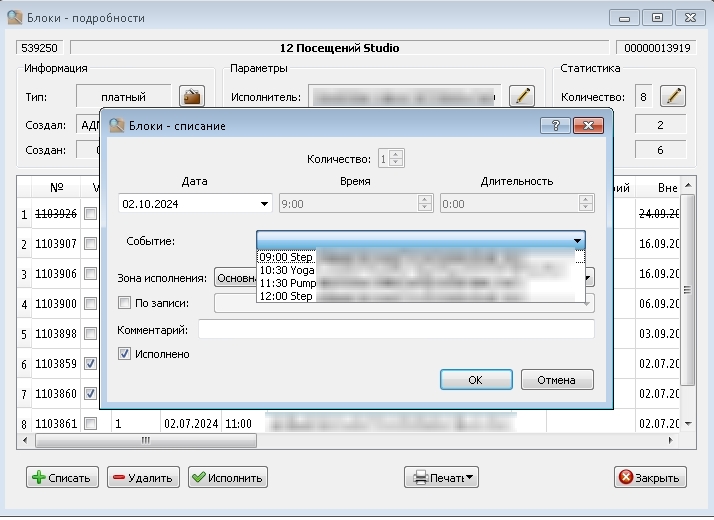Image resolution: width=714 pixels, height=520 pixels.
Task: Click the Отмена button
Action: 557,379
